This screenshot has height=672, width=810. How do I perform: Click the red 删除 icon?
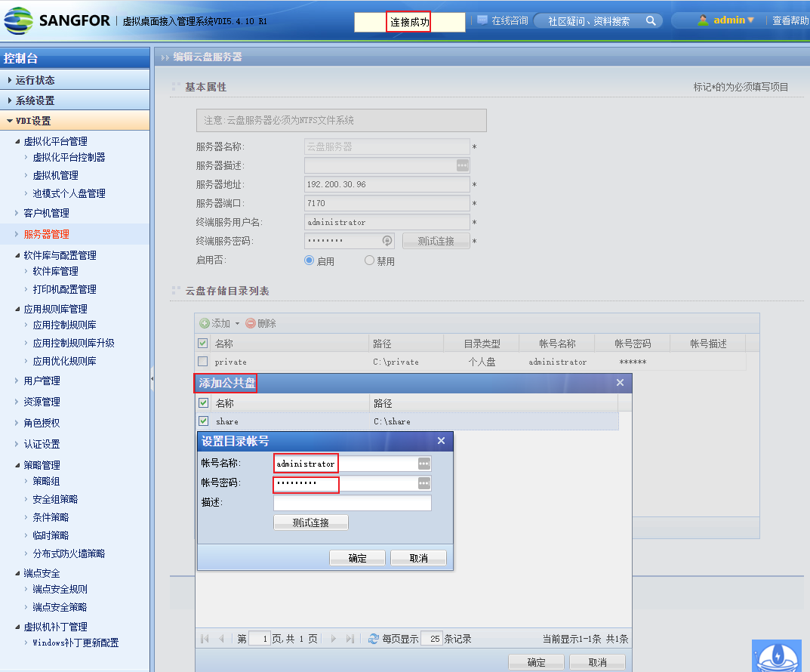pyautogui.click(x=251, y=323)
